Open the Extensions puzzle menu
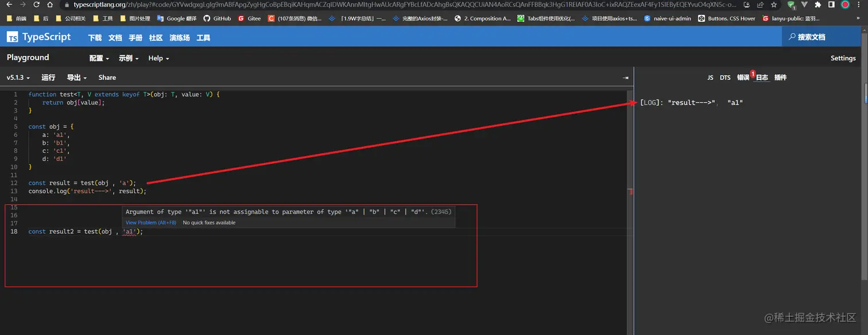868x335 pixels. pos(818,5)
